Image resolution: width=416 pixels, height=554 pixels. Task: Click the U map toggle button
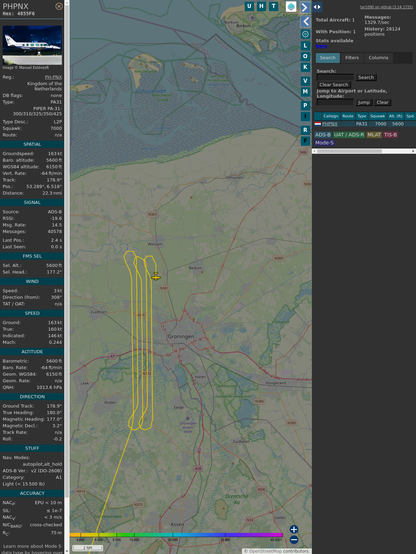250,6
